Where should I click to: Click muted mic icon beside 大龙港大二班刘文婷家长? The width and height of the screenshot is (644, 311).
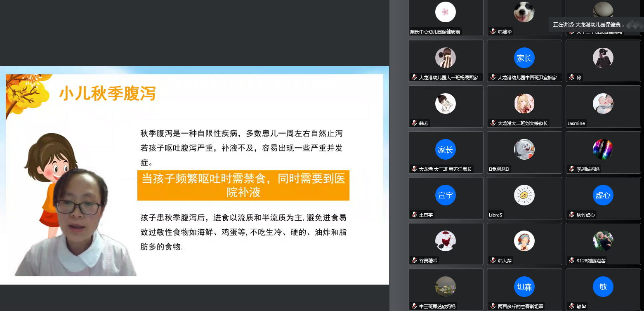click(493, 123)
